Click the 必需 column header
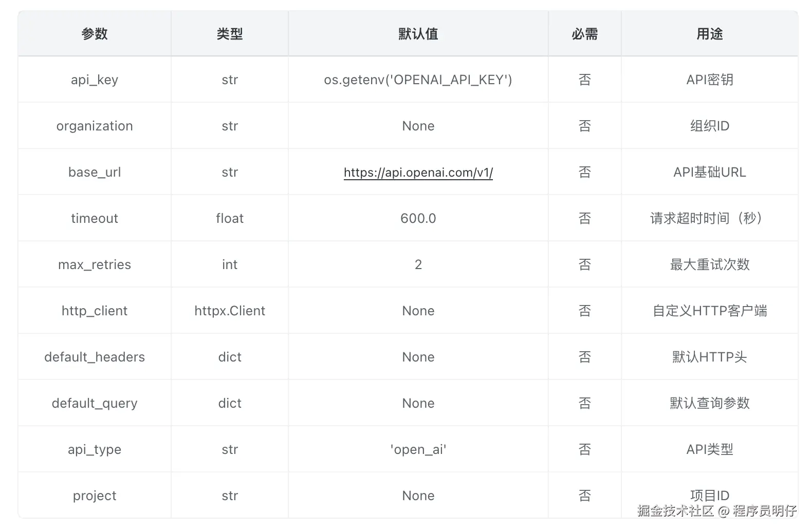The height and width of the screenshot is (532, 811). [x=584, y=34]
